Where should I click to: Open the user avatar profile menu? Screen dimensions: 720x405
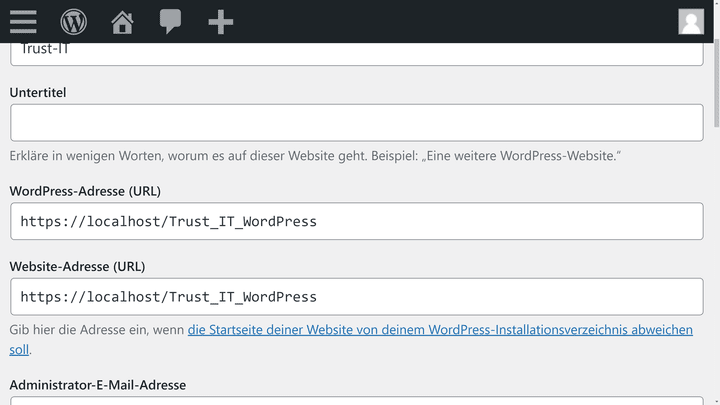tap(691, 22)
